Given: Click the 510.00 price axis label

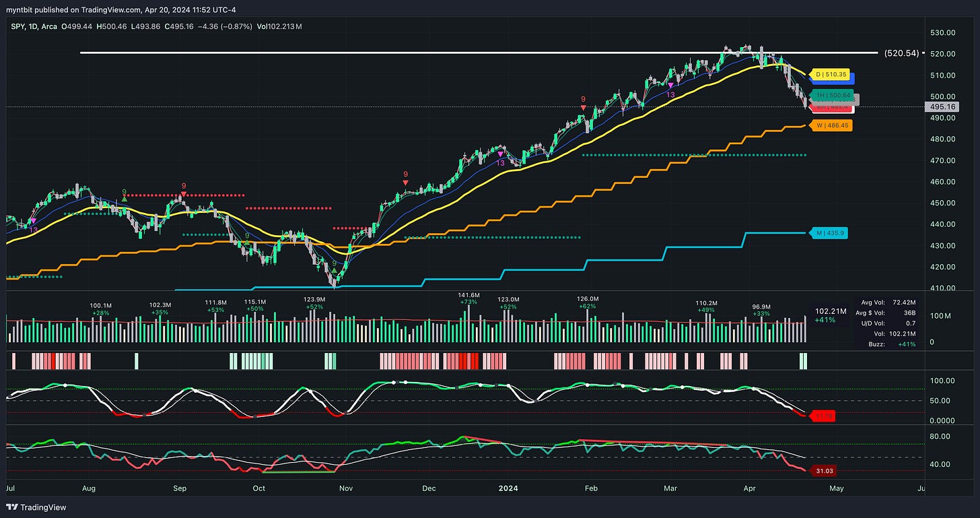Looking at the screenshot, I should [x=942, y=75].
